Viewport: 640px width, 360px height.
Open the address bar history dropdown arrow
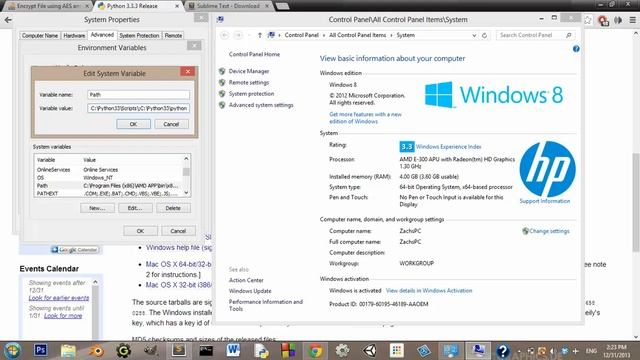coord(474,36)
